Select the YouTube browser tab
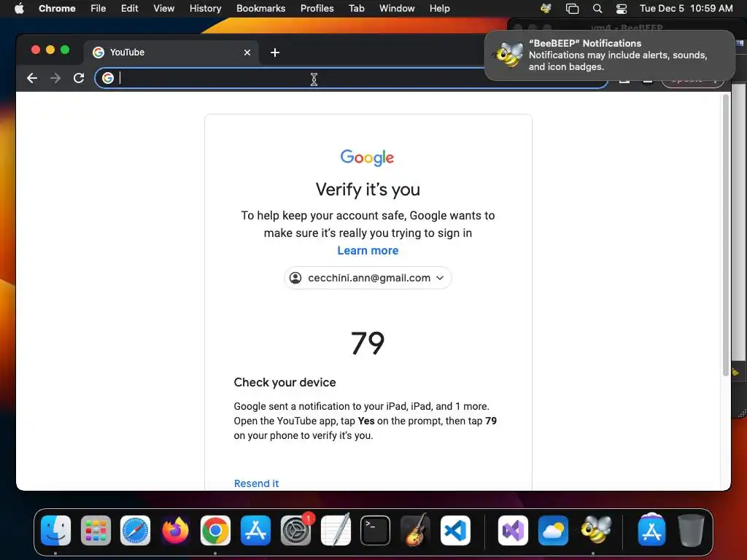 click(171, 52)
